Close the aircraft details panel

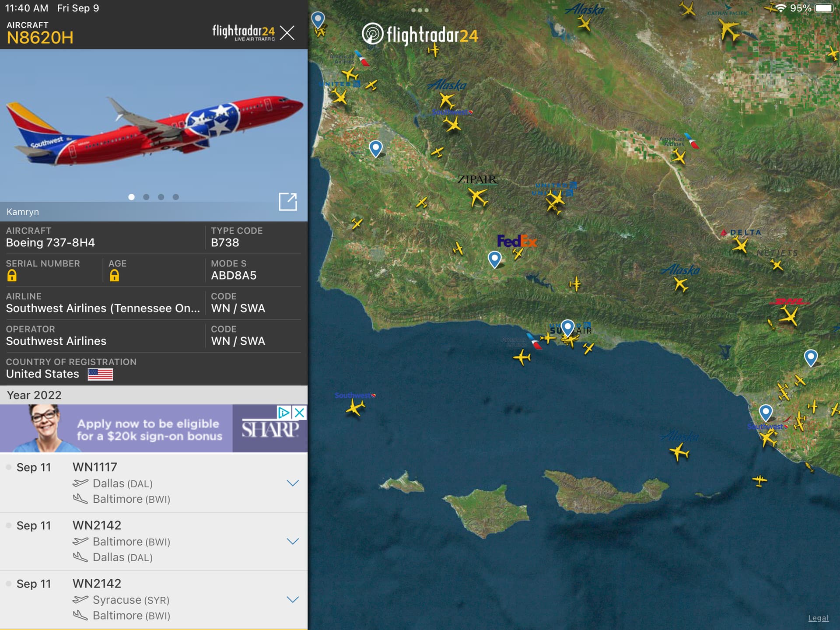point(287,32)
